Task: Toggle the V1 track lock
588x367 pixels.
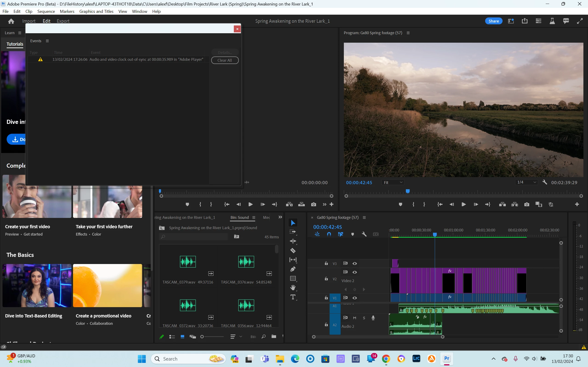Action: [x=326, y=297]
